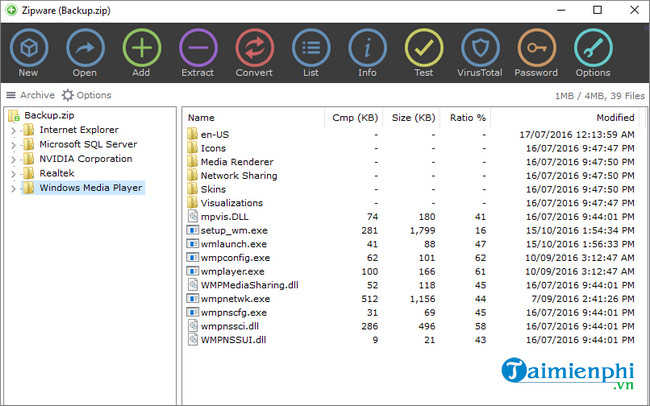Screen dimensions: 650x406
Task: Select the Media Renderer folder row
Action: pos(410,162)
